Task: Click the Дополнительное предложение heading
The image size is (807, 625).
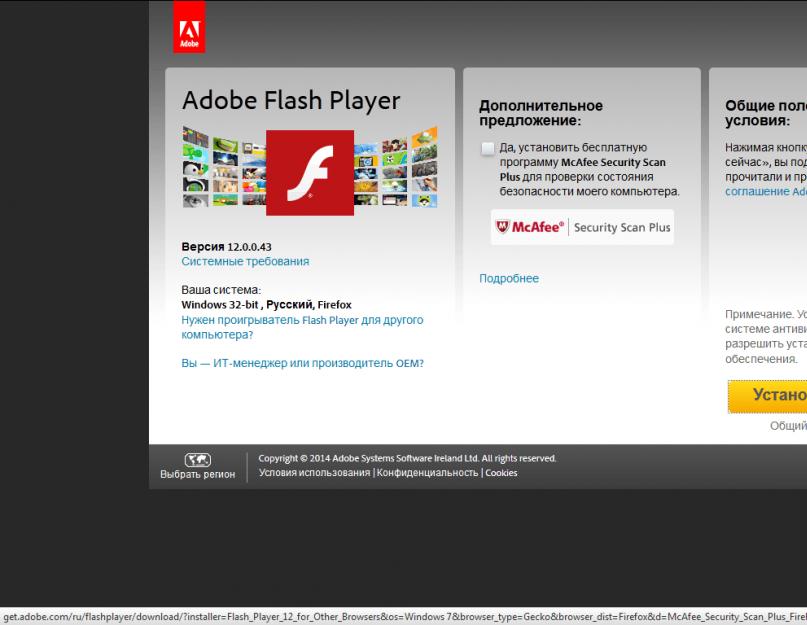Action: click(x=540, y=113)
